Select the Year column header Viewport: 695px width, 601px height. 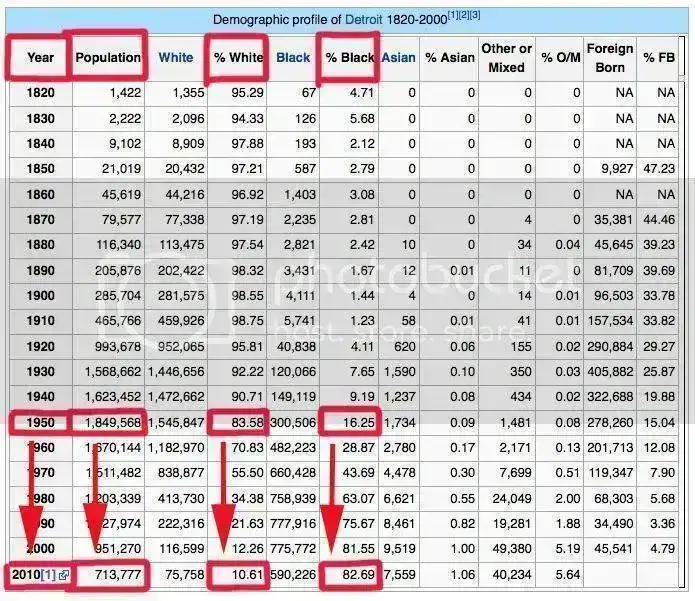40,58
